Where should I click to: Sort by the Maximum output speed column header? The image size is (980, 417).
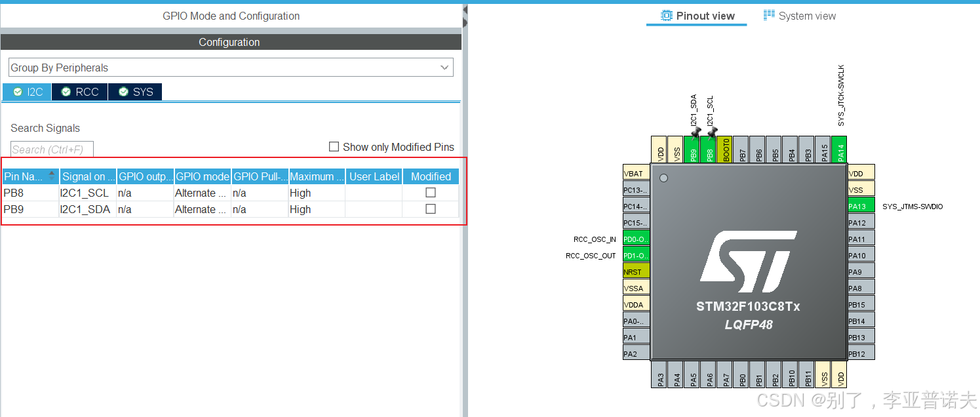317,176
